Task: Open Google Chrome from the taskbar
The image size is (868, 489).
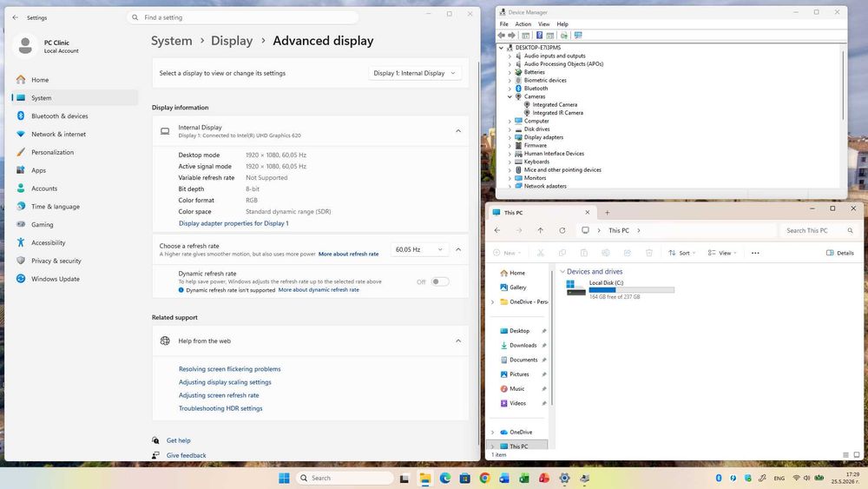Action: tap(485, 478)
